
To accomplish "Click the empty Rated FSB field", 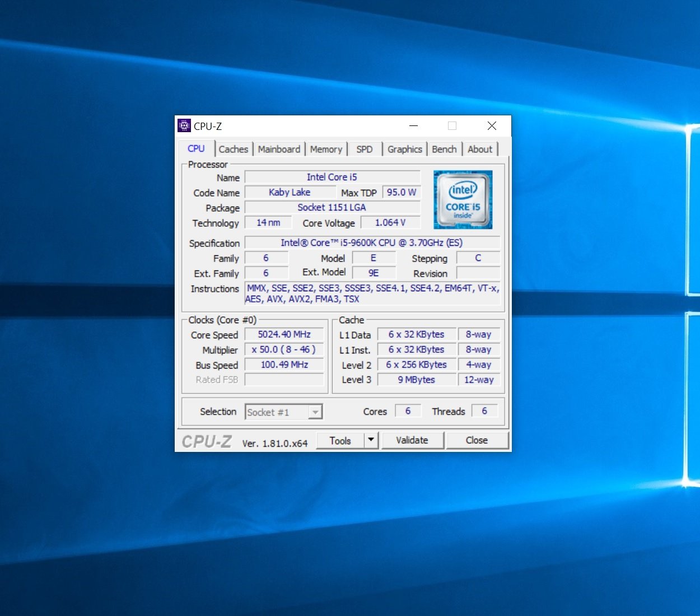I will [x=284, y=380].
